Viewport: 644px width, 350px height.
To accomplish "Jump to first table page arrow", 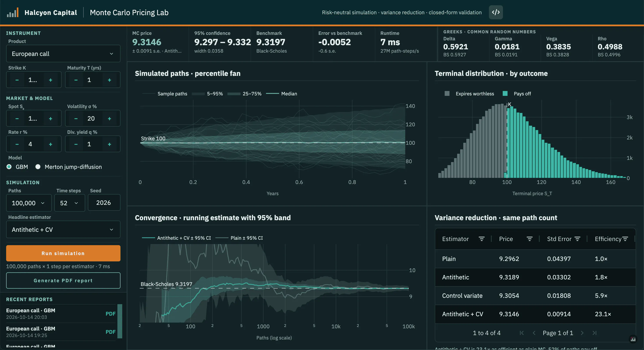I will [x=522, y=333].
